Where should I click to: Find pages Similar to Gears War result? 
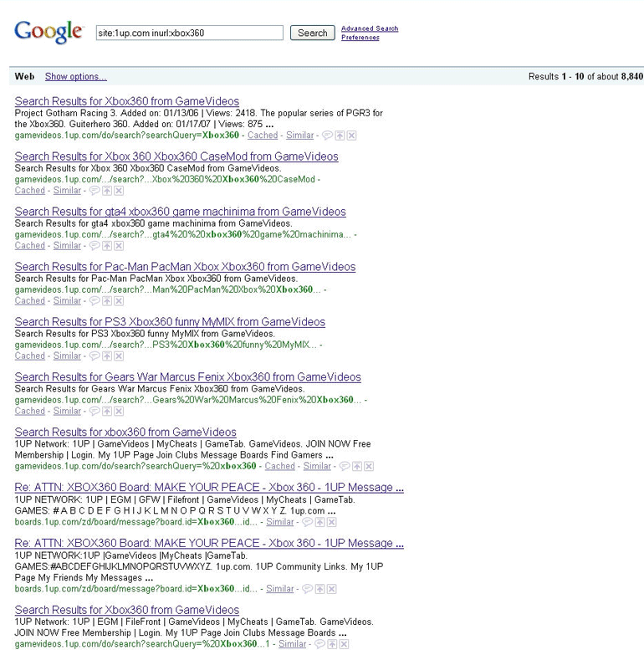tap(67, 411)
